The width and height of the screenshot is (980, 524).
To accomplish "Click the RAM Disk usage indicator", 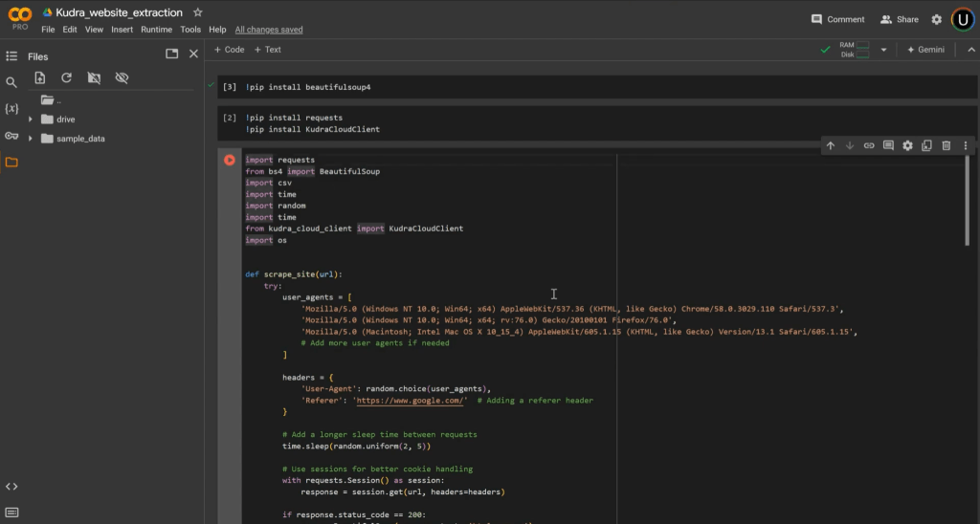I will coord(855,50).
